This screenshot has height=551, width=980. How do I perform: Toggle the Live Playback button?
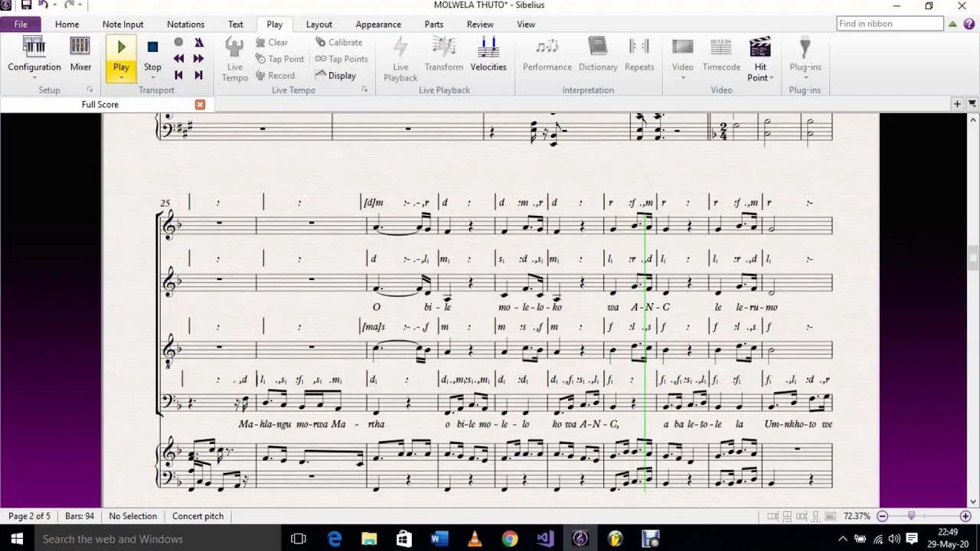[x=400, y=59]
